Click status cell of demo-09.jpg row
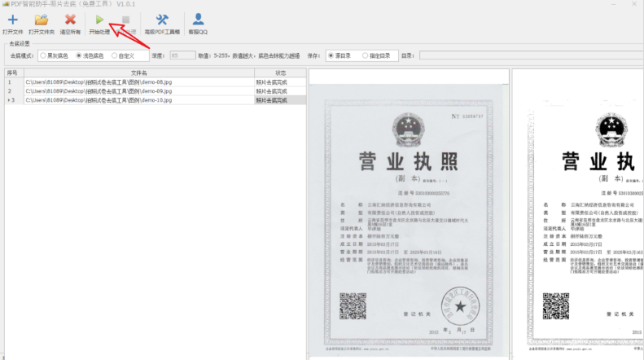Screen dimensions: 644x360 tap(280, 91)
